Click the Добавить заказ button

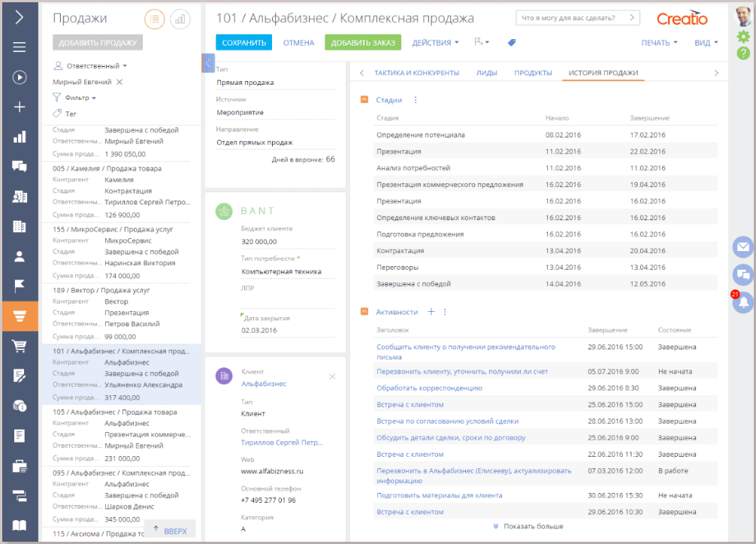(362, 42)
